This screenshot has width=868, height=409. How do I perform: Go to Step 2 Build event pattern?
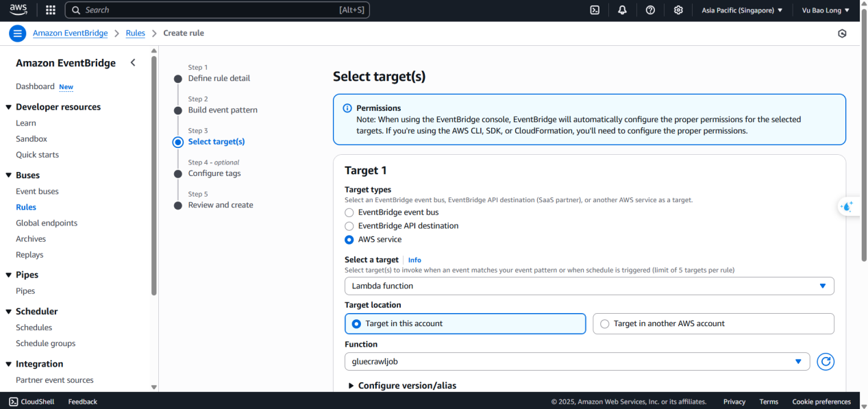click(223, 110)
